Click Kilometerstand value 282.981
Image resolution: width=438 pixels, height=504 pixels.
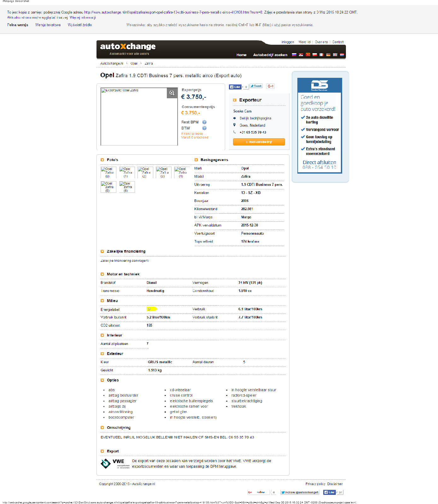(x=247, y=209)
